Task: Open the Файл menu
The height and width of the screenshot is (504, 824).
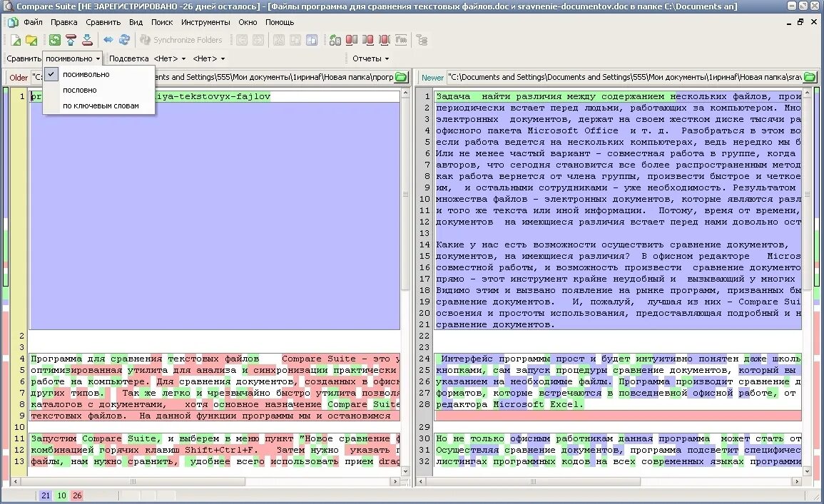Action: (x=33, y=22)
